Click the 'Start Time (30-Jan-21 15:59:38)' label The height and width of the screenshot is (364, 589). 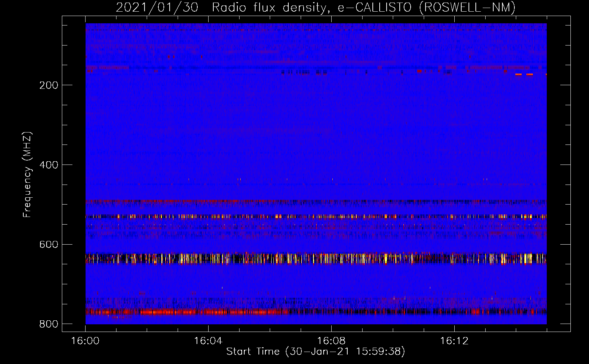pos(316,352)
